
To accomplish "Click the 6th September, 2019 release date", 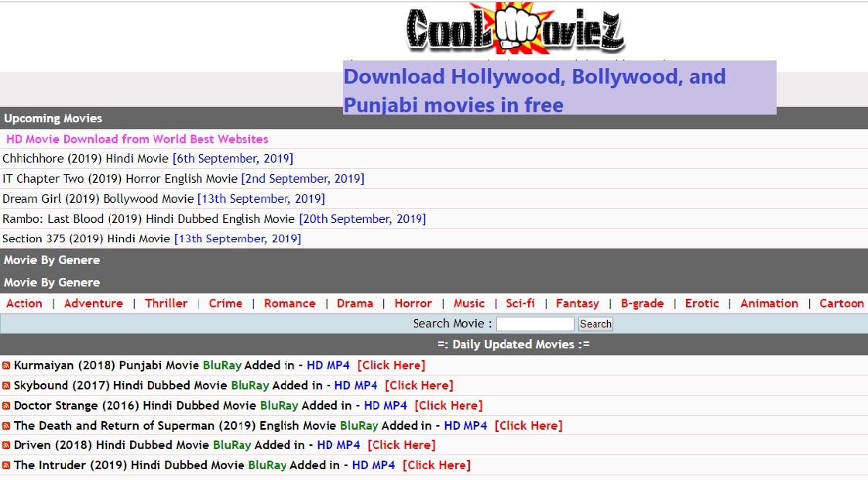I will [x=233, y=159].
